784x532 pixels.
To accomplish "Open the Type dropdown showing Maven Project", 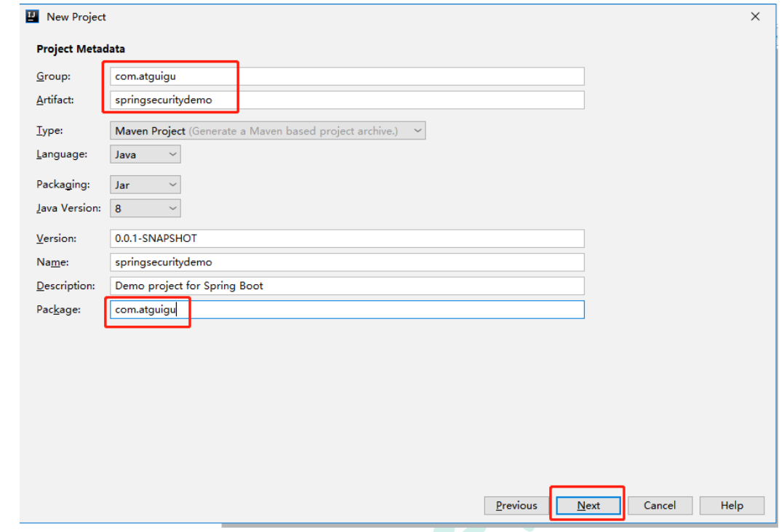I will point(268,131).
